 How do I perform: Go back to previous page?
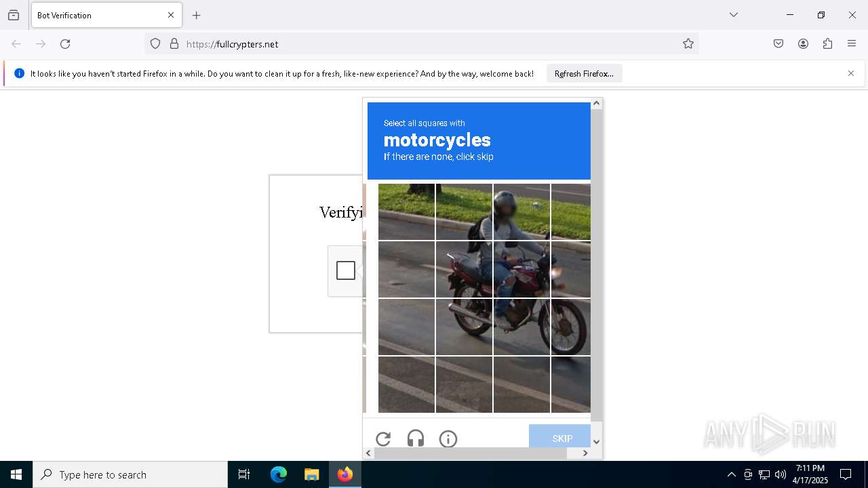point(16,44)
